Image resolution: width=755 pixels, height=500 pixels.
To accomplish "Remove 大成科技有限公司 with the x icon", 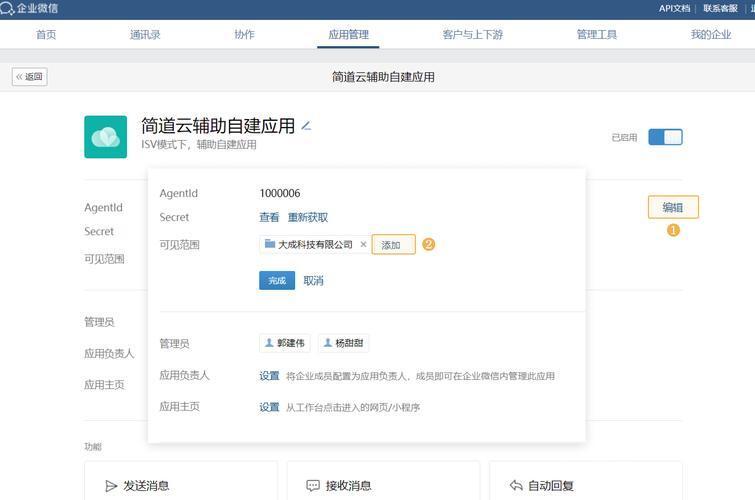I will [364, 245].
